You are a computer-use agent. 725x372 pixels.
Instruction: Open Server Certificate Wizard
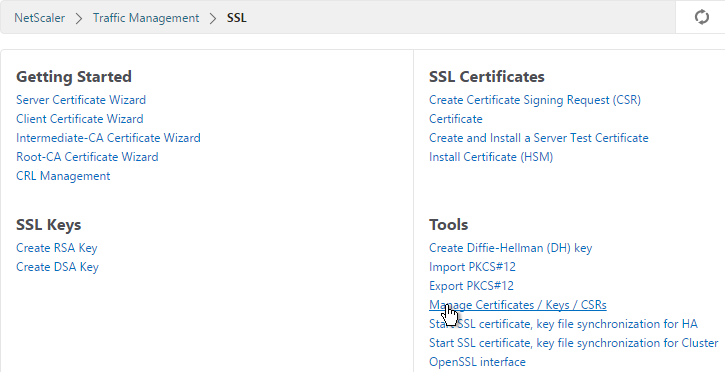pos(81,100)
